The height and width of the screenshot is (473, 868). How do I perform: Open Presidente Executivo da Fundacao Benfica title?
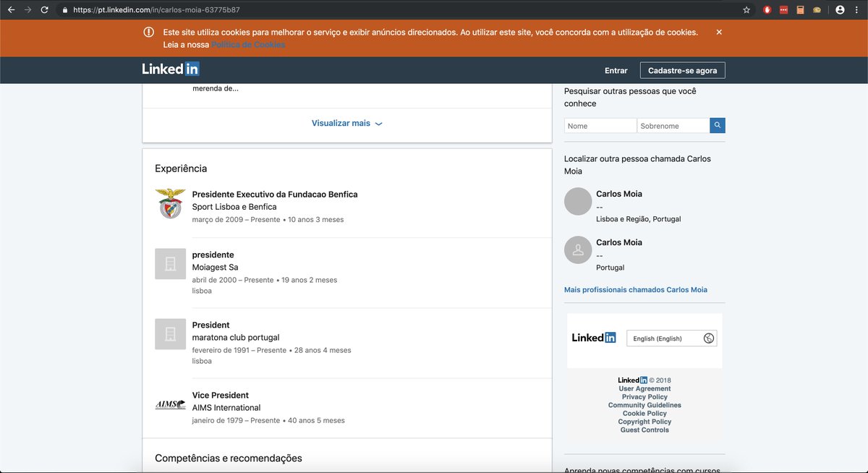(275, 195)
